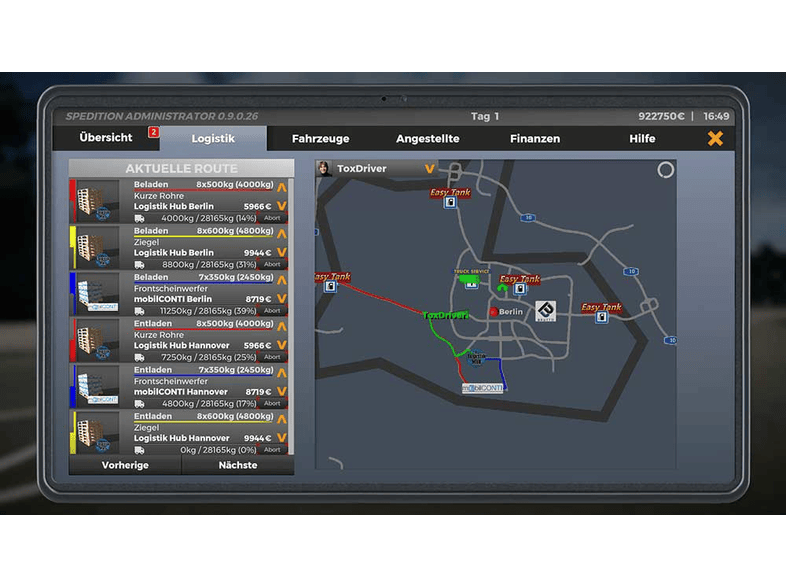The width and height of the screenshot is (786, 587).
Task: Move the Ziegel Berlin loading stop down
Action: (282, 253)
